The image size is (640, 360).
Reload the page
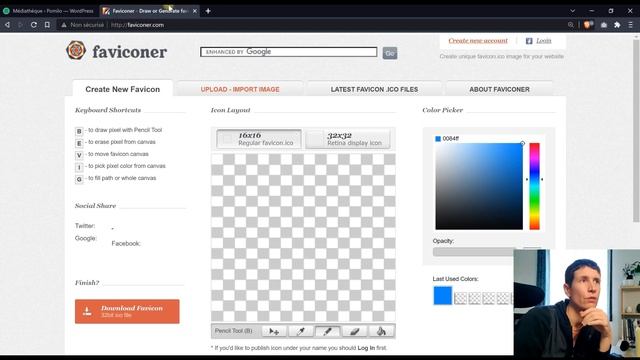(x=34, y=25)
